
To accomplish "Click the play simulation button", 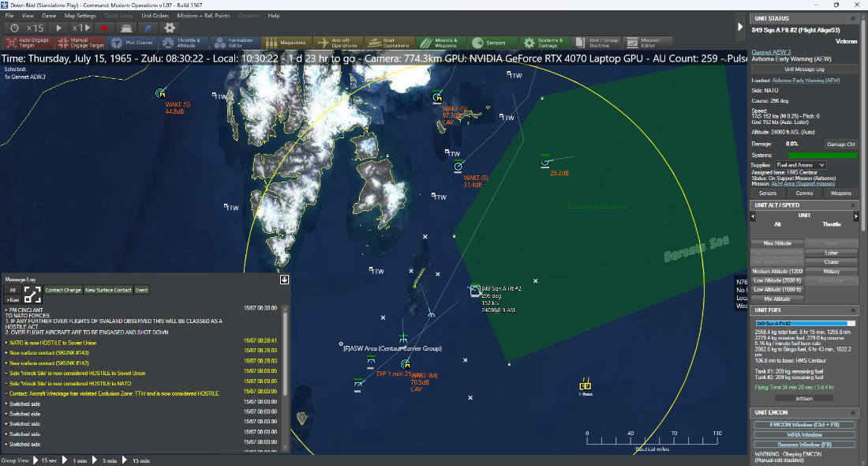I will [x=58, y=28].
